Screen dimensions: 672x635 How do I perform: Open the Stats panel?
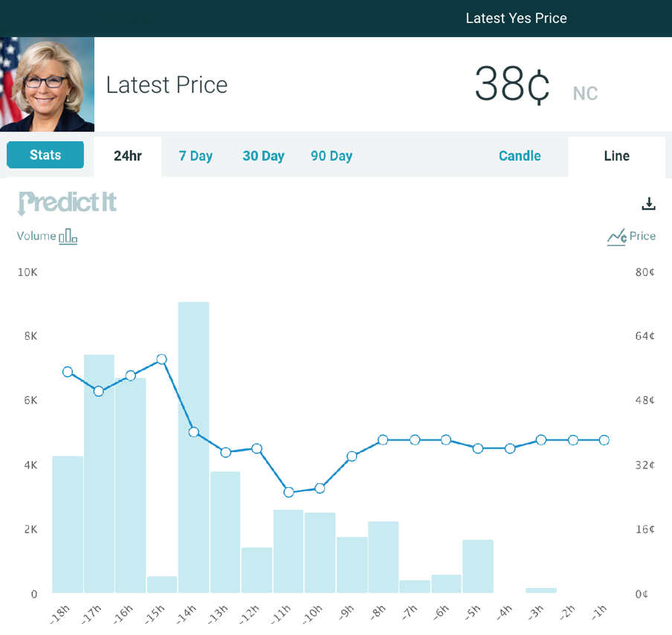[45, 155]
